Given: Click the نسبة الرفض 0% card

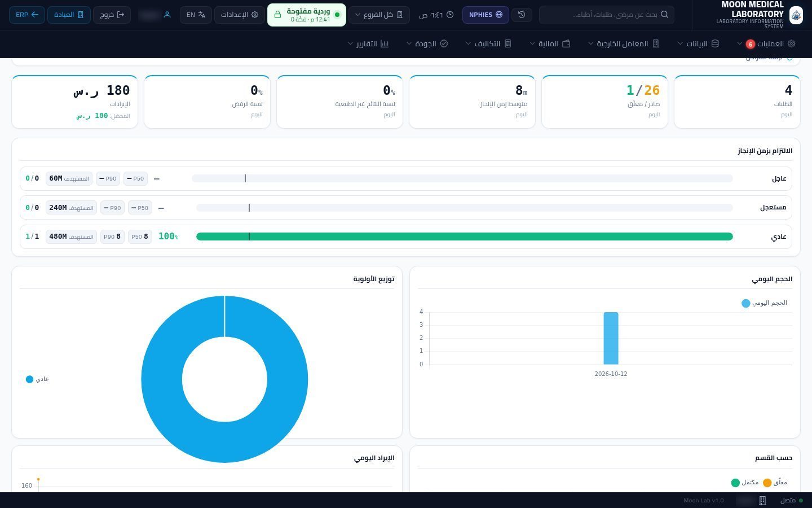Looking at the screenshot, I should coord(207,102).
